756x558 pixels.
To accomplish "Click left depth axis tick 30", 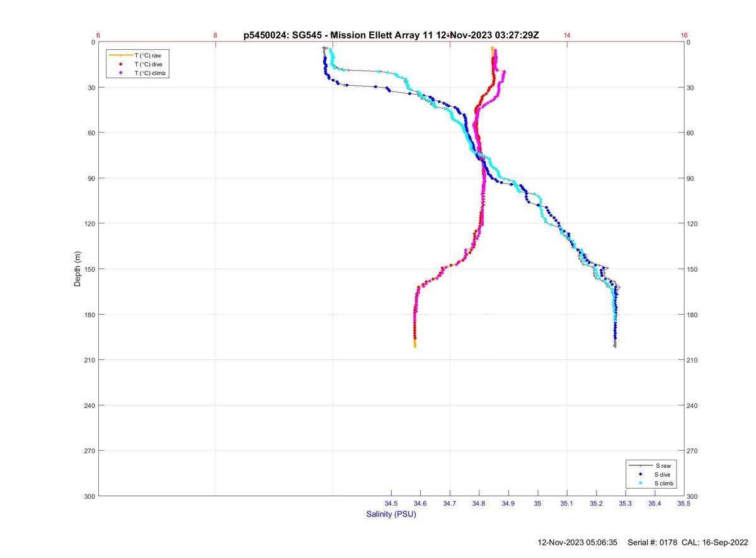I will pos(91,88).
